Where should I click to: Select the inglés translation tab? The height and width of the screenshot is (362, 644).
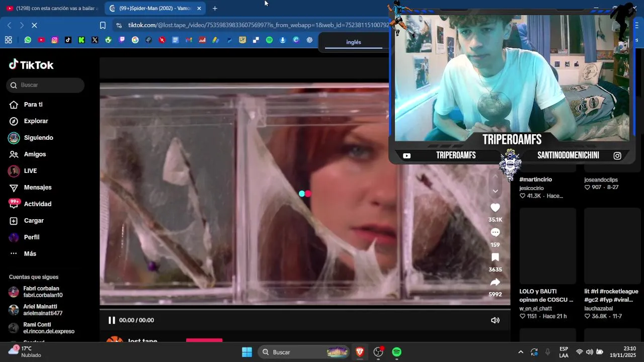(354, 42)
